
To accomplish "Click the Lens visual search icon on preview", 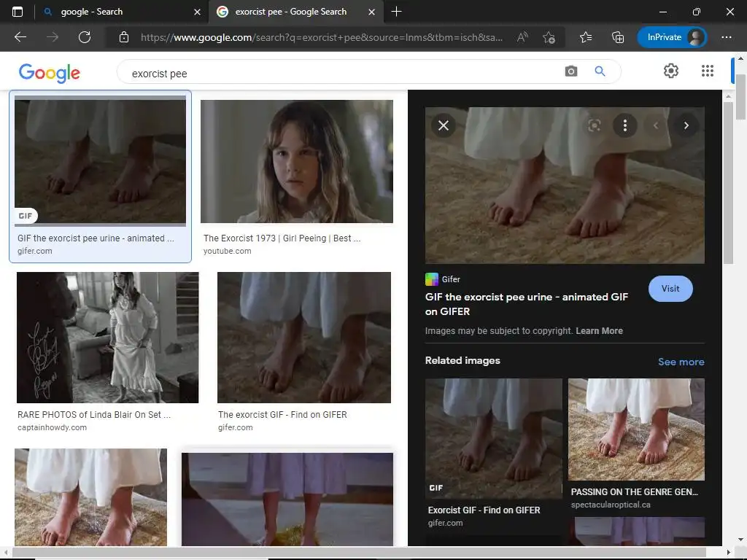I will (594, 125).
